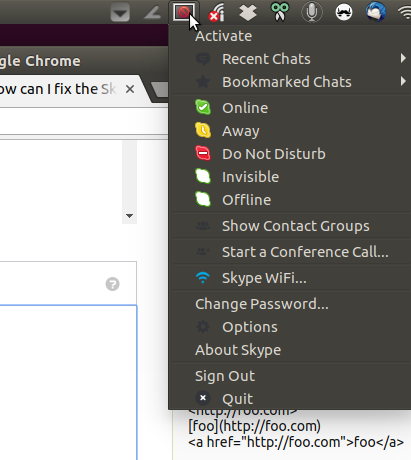Click the text '[foo](http://foo.com)'
This screenshot has height=460, width=411.
click(254, 426)
